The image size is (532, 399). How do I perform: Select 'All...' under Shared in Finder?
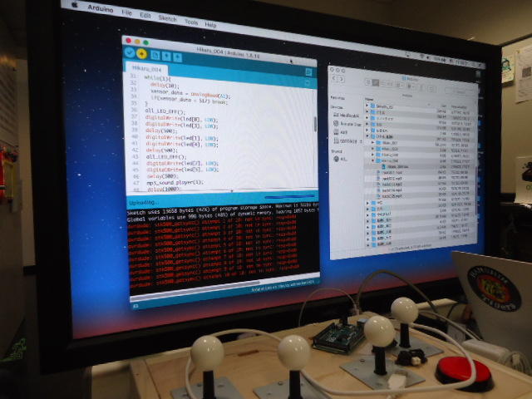click(340, 159)
